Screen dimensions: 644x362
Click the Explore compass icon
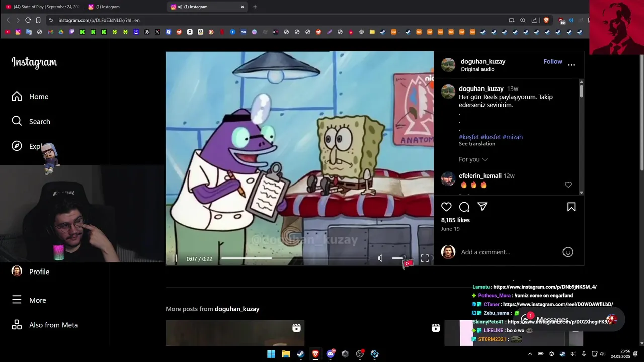(17, 146)
